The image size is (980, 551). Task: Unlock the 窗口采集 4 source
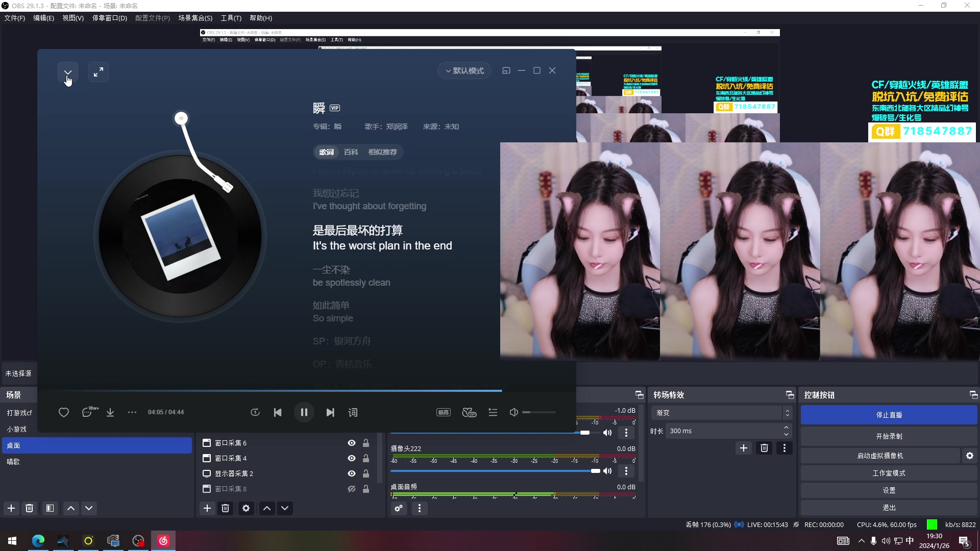366,458
